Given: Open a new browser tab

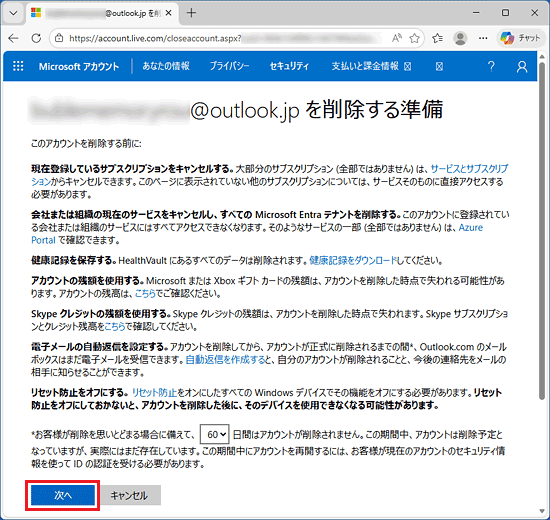Looking at the screenshot, I should (191, 13).
